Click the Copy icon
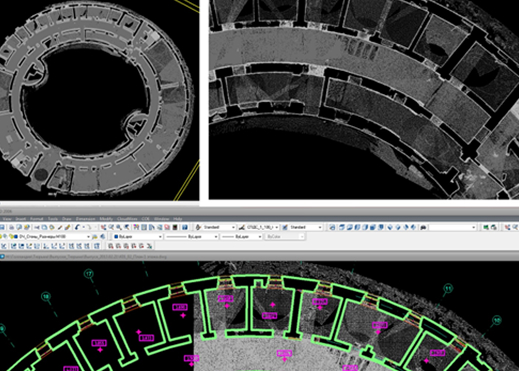This screenshot has height=371, width=519. (x=44, y=227)
